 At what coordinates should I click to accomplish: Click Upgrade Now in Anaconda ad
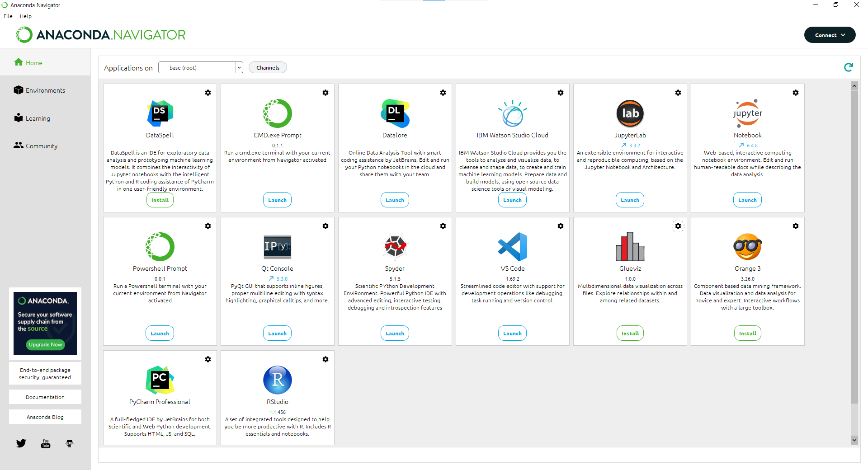tap(45, 344)
